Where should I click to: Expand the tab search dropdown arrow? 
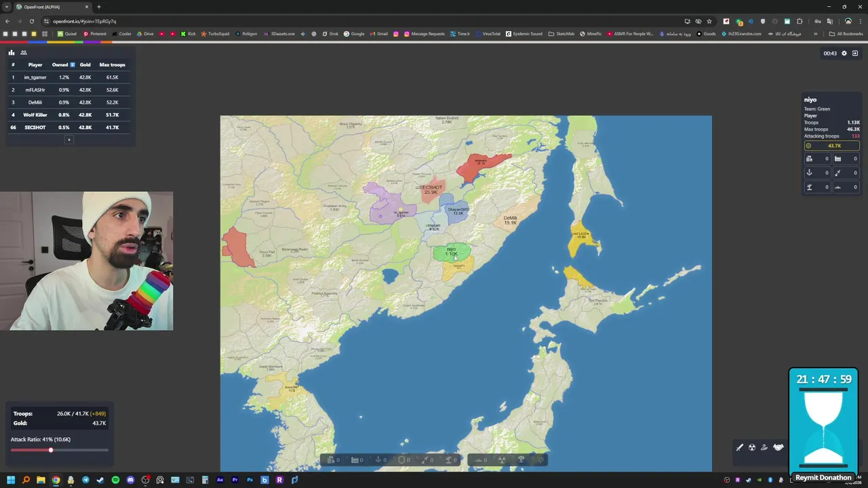pos(6,7)
